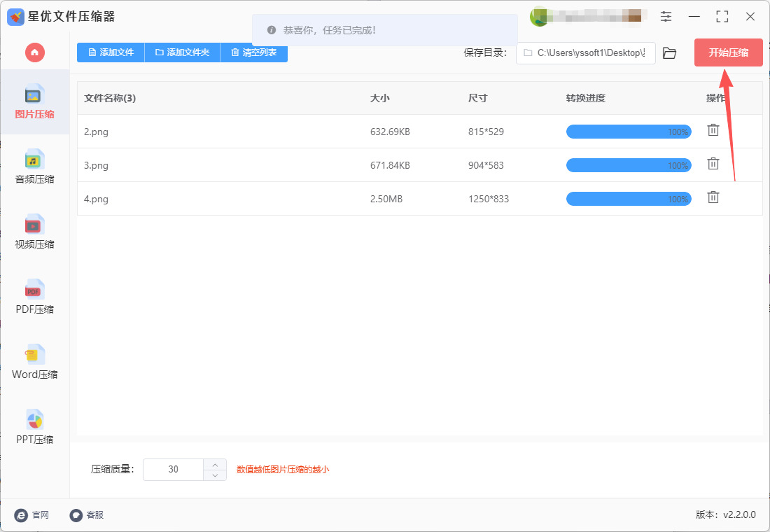Open the 官网 link at bottom

tap(33, 515)
